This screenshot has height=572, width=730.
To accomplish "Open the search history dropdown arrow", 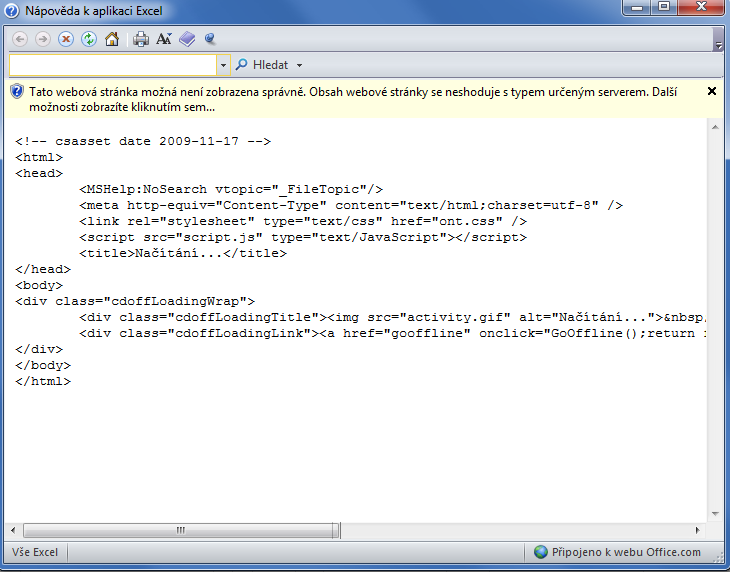I will tap(223, 65).
